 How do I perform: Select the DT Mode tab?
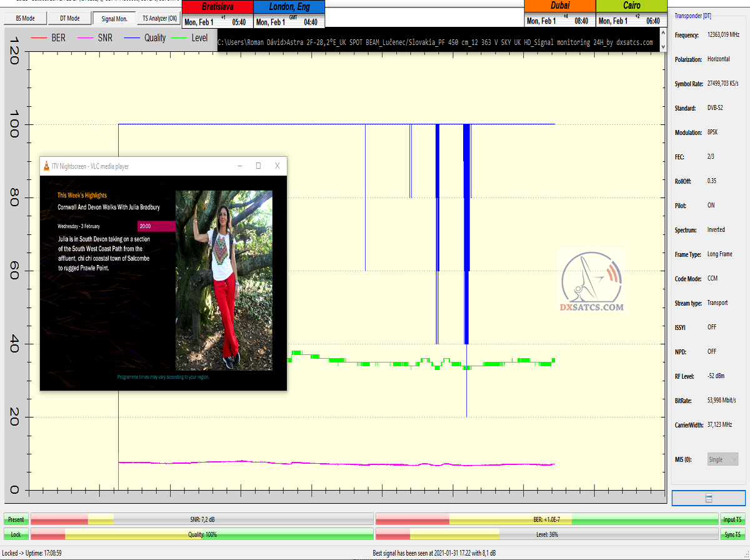[x=69, y=19]
